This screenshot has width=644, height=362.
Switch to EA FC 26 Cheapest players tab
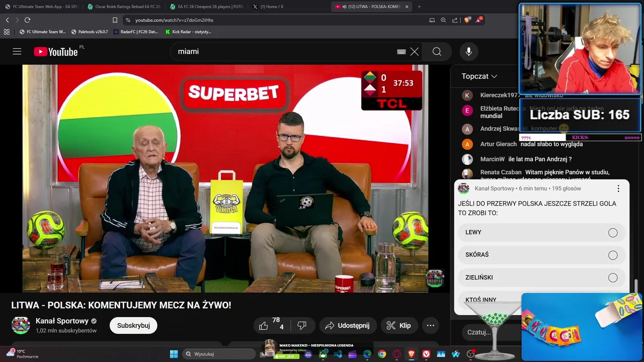point(206,7)
